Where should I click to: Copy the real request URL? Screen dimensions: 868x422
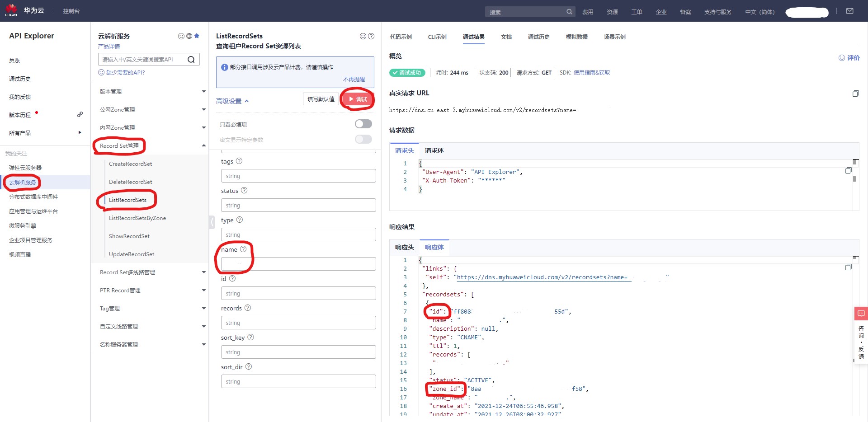855,94
